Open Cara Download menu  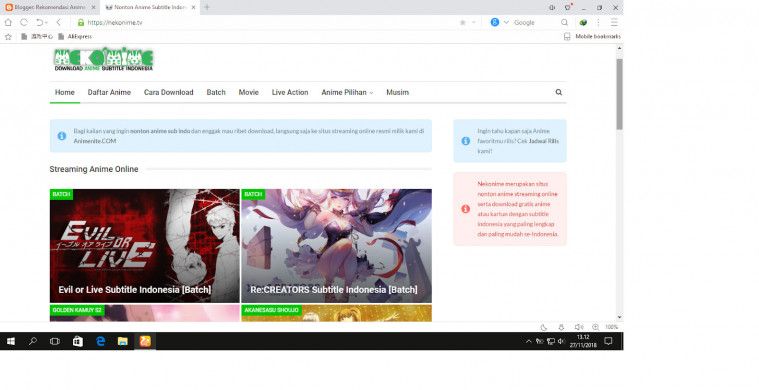tap(168, 92)
